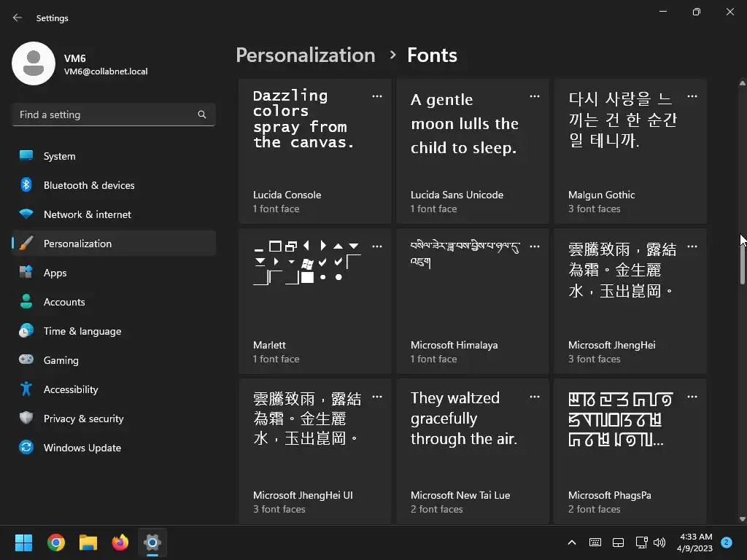Click the search magnifier icon
The image size is (747, 560).
tap(202, 114)
